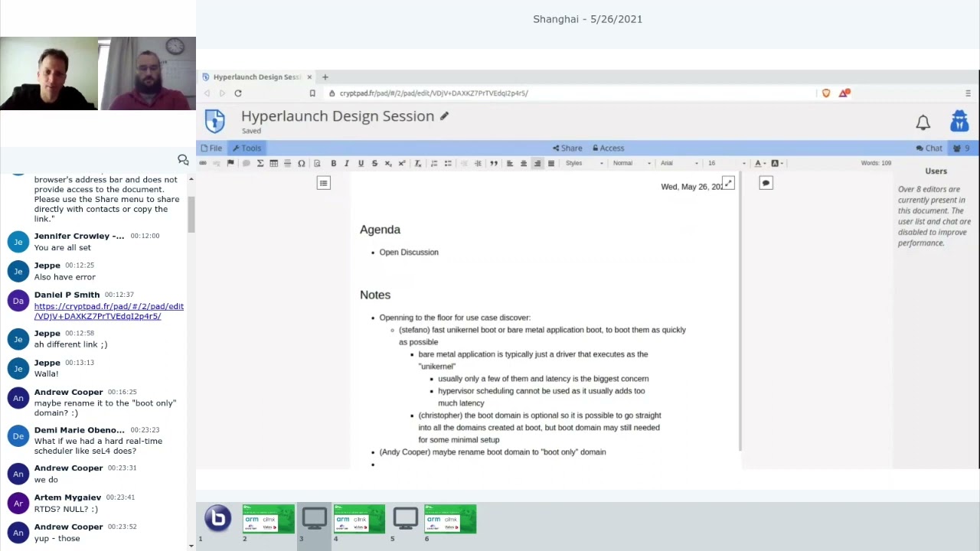Screen dimensions: 980x551
Task: Expand the editor to full width
Action: [x=728, y=183]
